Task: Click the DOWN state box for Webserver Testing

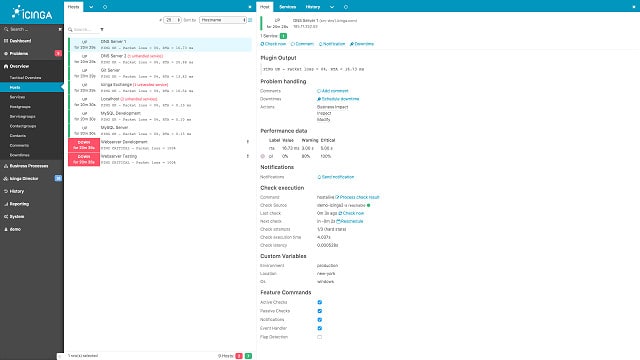Action: [84, 159]
